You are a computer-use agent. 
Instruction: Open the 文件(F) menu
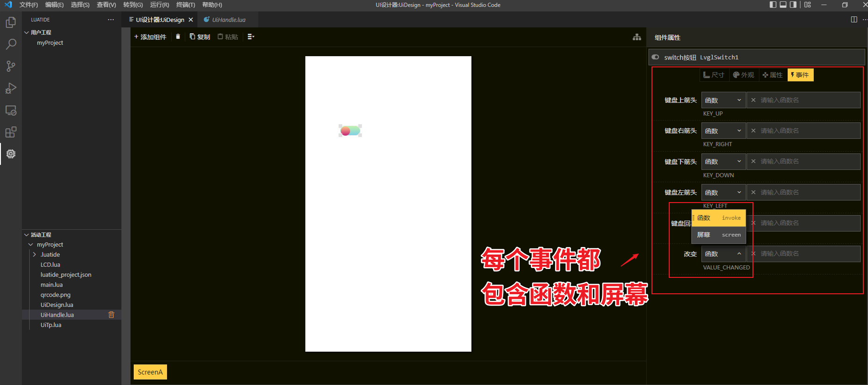[29, 5]
